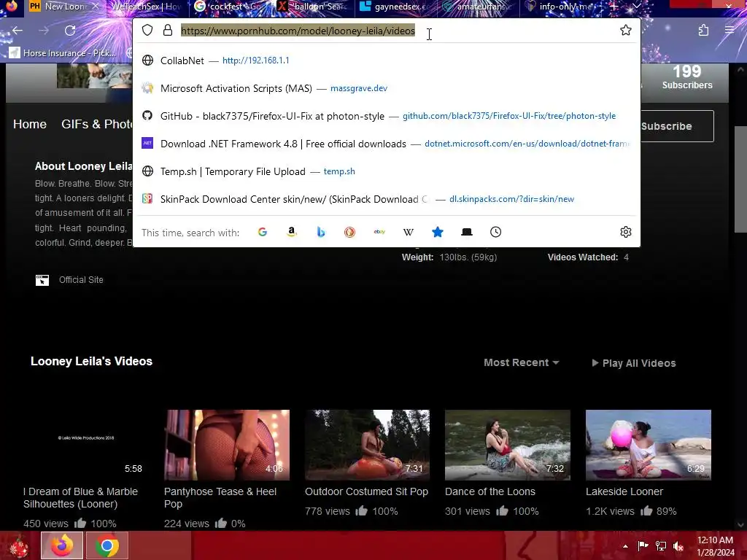Open the Action Center flag icon
This screenshot has width=747, height=560.
pyautogui.click(x=643, y=545)
